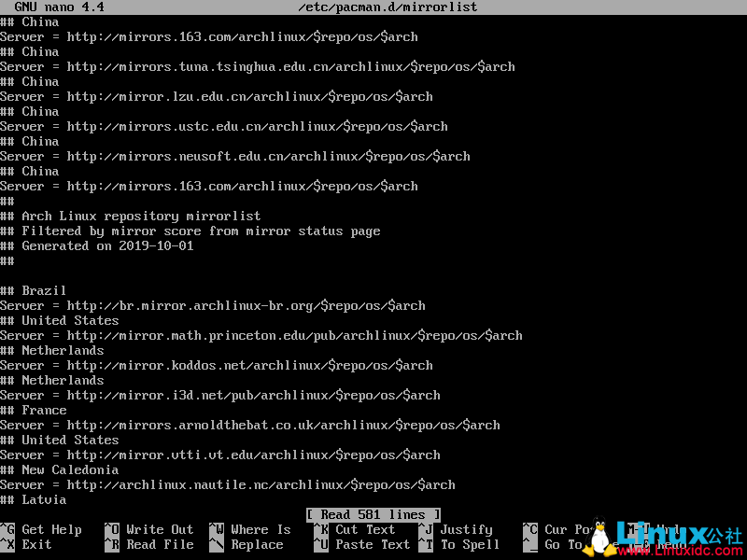Place cursor on br.mirror.archlinux-br.org server line
This screenshot has height=560, width=747.
213,306
